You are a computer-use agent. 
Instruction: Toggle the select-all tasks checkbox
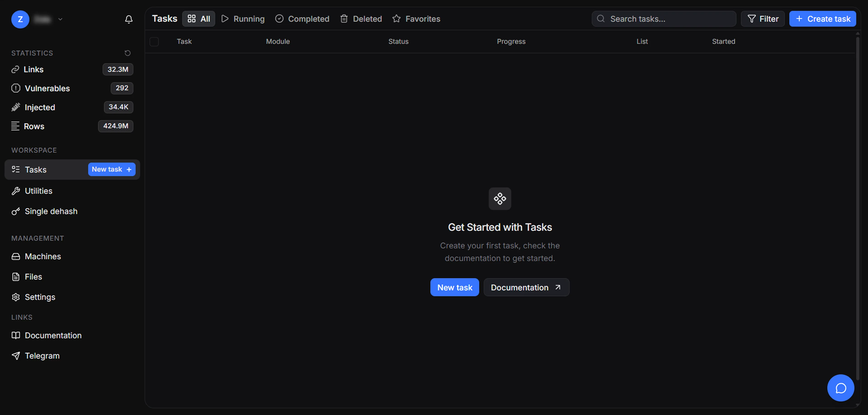tap(154, 41)
